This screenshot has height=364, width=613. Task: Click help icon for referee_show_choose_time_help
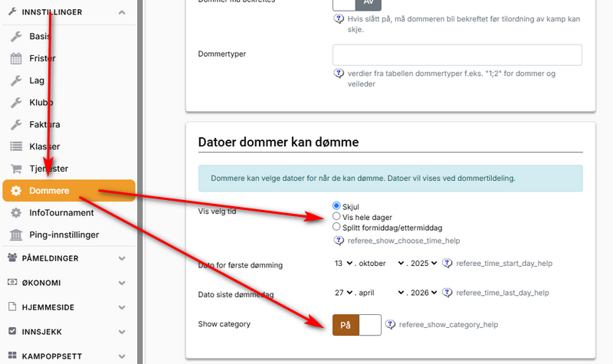(339, 241)
